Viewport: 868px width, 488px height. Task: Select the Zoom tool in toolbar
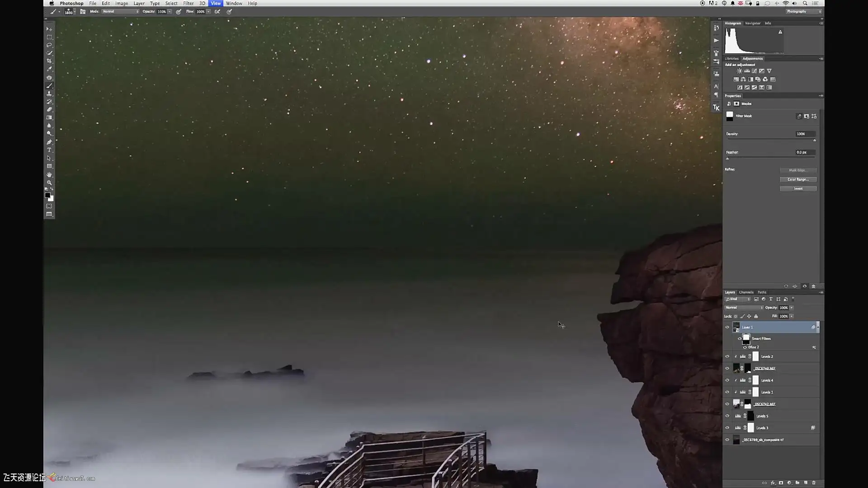pos(49,183)
